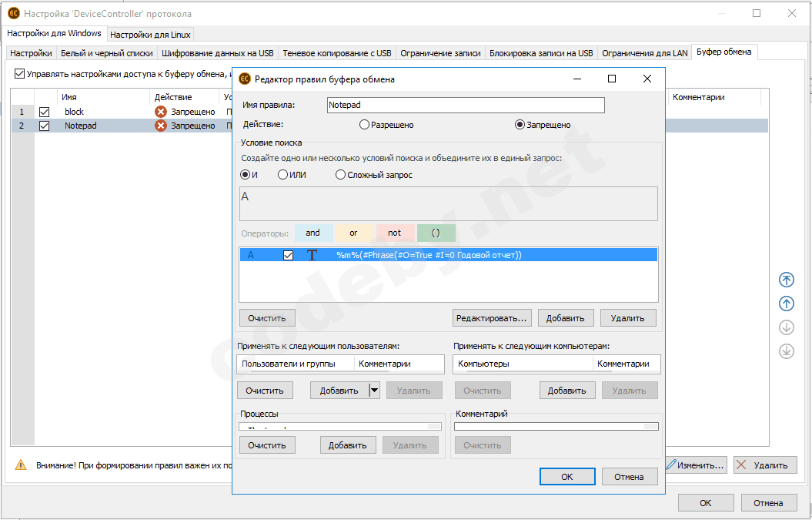Click the text type T icon in condition A
Viewport: 812px width, 520px height.
312,254
